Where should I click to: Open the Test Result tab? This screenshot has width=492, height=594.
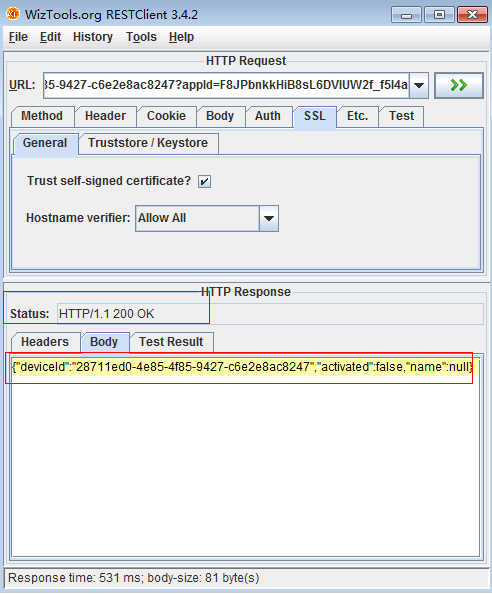tap(171, 342)
